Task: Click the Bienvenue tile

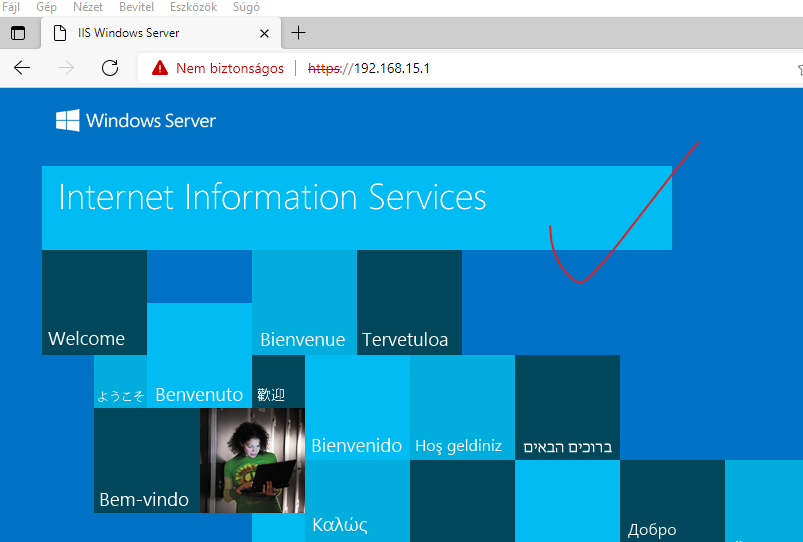Action: click(304, 302)
